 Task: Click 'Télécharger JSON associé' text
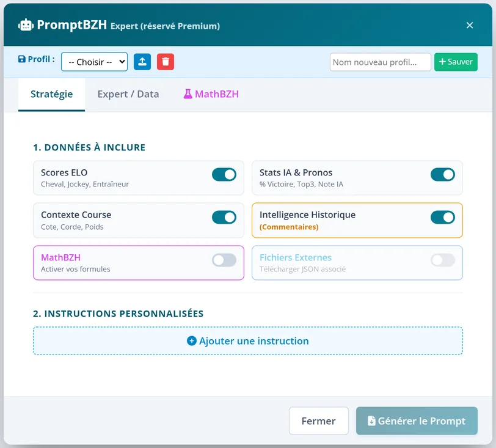(x=302, y=269)
